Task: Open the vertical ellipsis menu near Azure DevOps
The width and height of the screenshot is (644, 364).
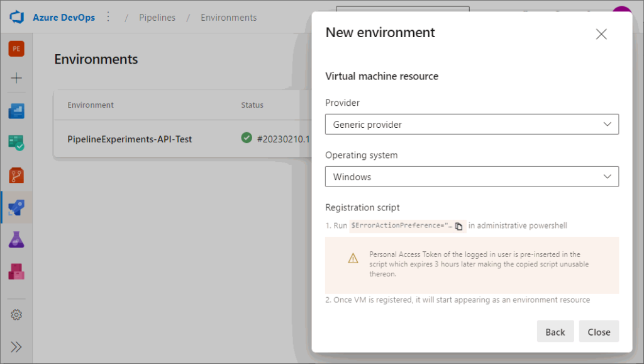Action: tap(108, 17)
